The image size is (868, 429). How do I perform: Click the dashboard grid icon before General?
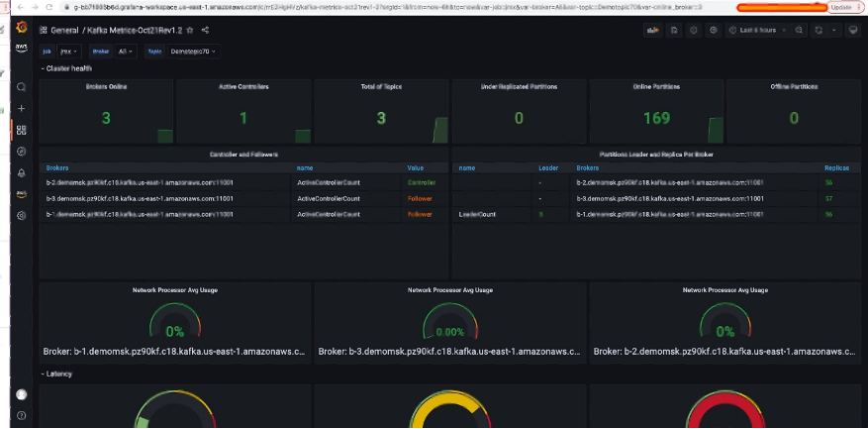(44, 31)
